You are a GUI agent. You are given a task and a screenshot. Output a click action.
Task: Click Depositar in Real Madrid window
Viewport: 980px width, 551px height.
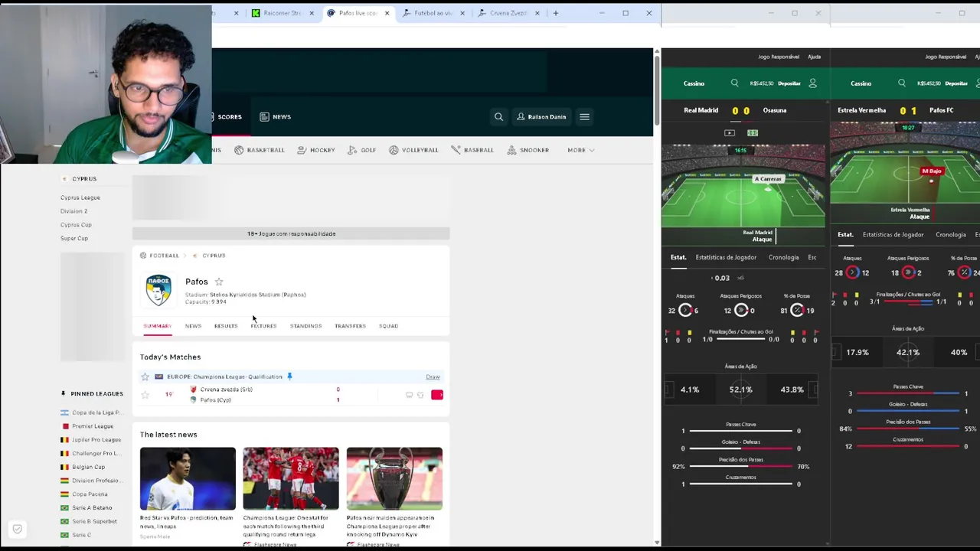pyautogui.click(x=789, y=83)
